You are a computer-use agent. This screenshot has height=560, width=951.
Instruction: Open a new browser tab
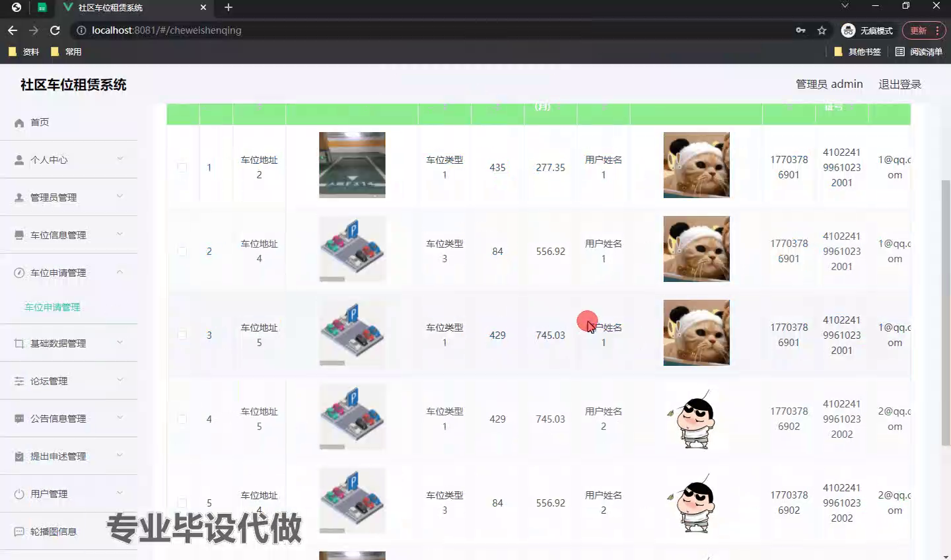pos(229,7)
